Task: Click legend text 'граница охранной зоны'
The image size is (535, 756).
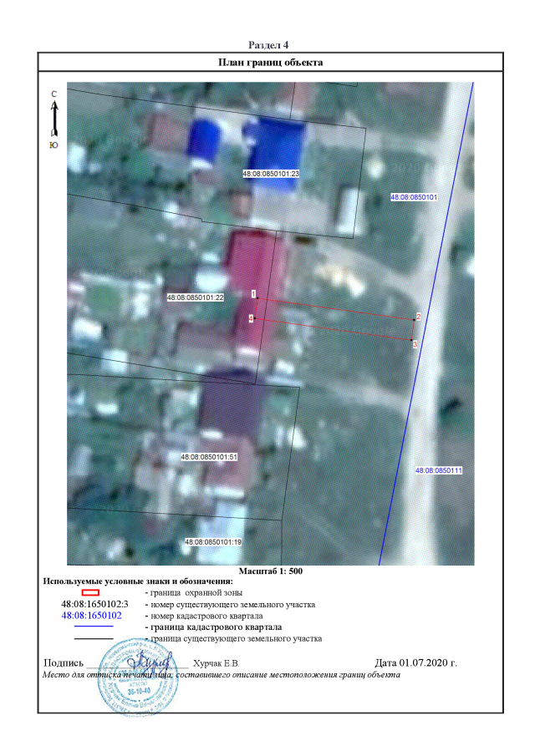Action: pos(196,593)
